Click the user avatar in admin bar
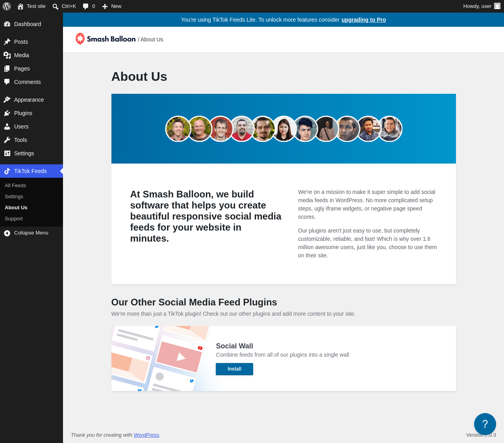This screenshot has width=504, height=443. coord(497,6)
